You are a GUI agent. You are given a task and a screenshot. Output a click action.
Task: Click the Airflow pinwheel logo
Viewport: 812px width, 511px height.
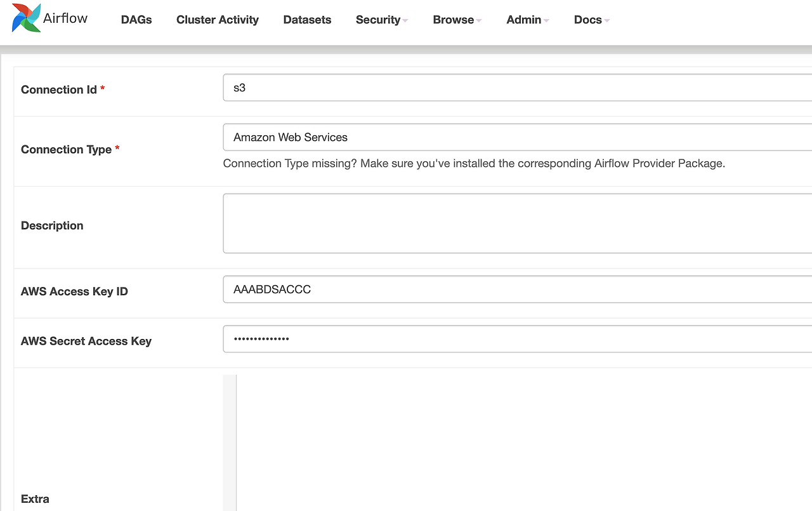point(26,18)
